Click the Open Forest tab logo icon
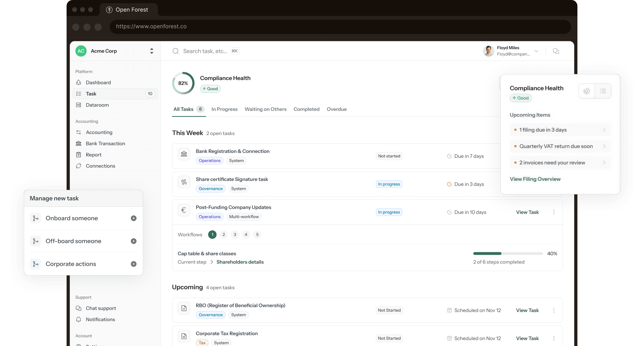This screenshot has height=346, width=644. click(109, 10)
